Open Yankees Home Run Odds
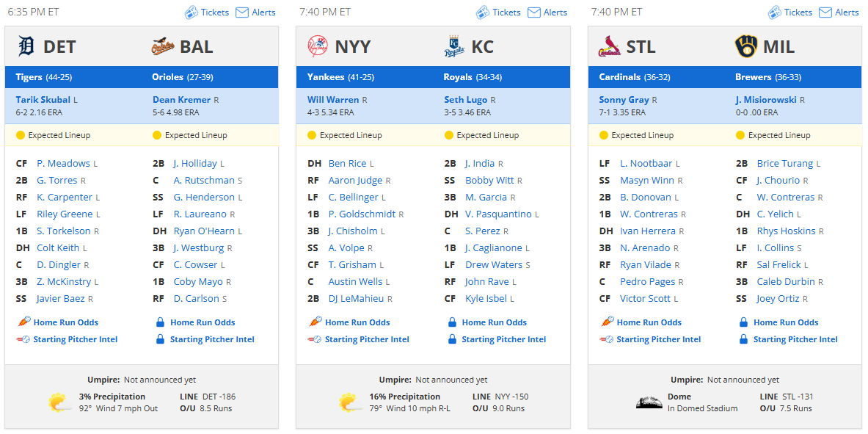Viewport: 868px width, 434px height. (357, 322)
